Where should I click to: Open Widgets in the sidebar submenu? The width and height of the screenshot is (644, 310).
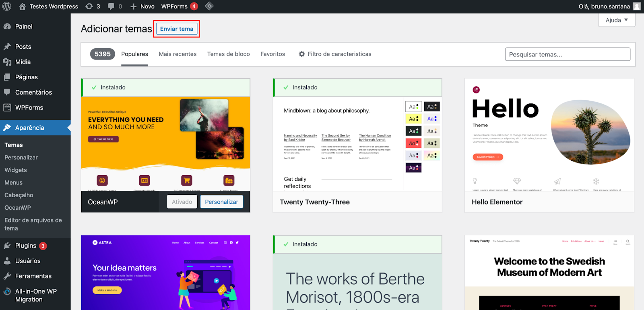click(16, 170)
